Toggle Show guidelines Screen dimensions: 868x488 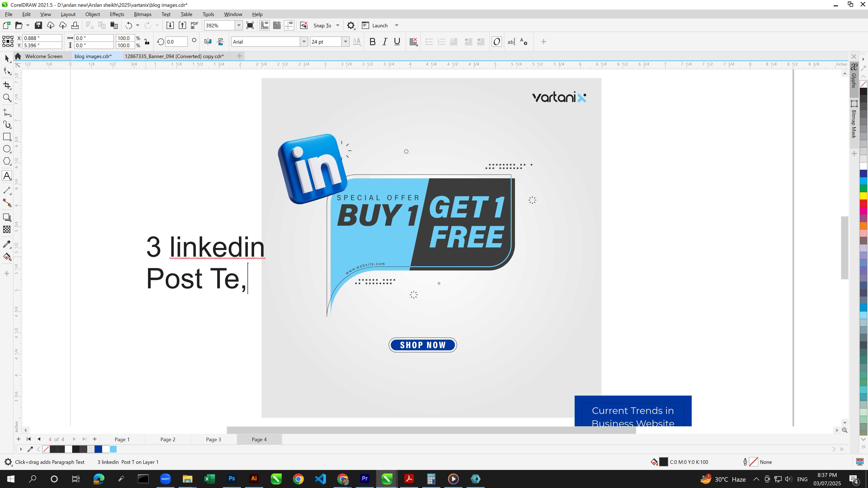tap(289, 26)
